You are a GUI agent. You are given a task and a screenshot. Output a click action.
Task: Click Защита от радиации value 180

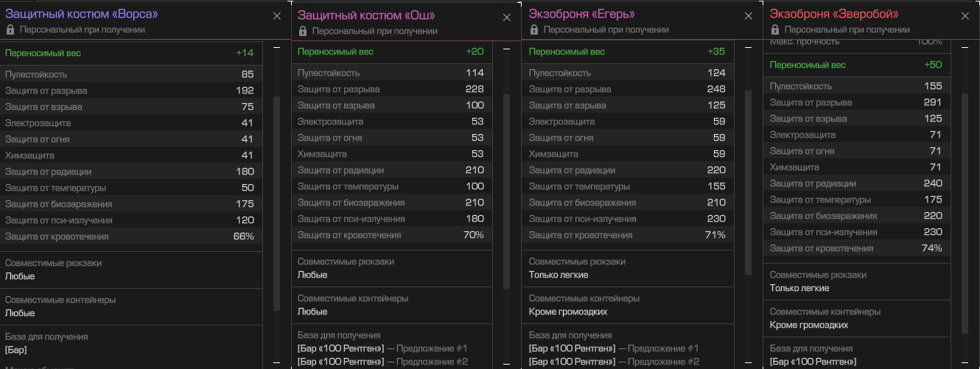245,172
